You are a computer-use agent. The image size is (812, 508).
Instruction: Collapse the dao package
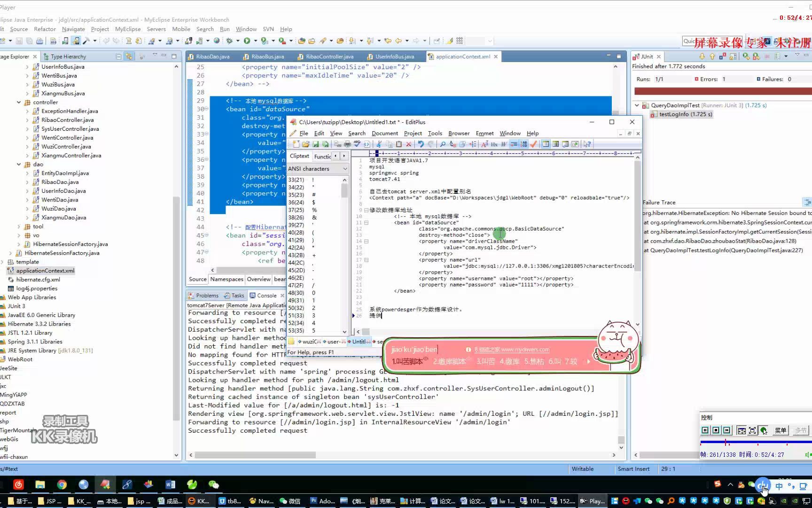(19, 164)
